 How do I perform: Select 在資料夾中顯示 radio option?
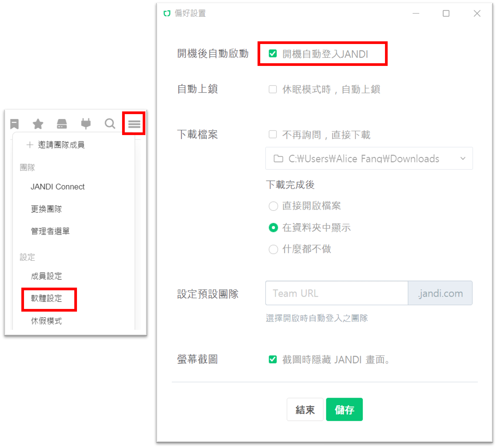(273, 228)
